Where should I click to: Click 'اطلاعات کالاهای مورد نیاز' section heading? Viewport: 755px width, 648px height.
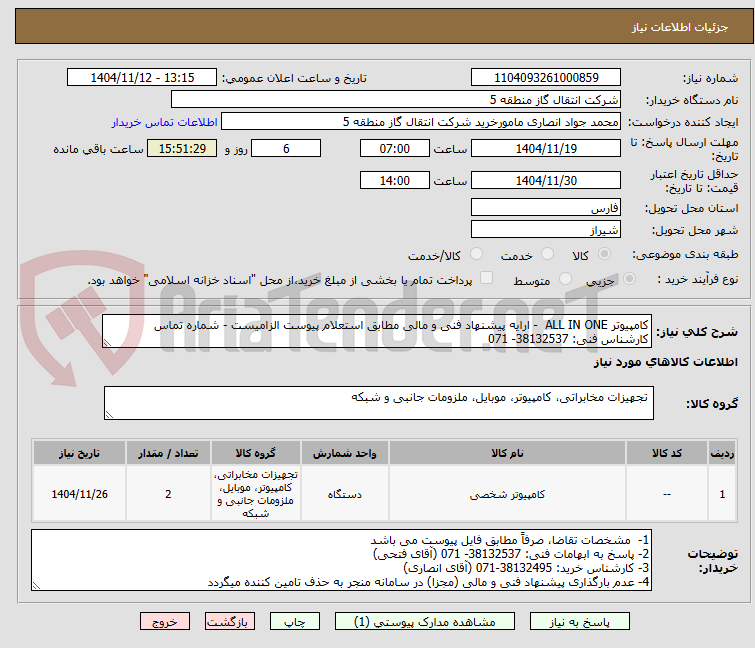665,362
